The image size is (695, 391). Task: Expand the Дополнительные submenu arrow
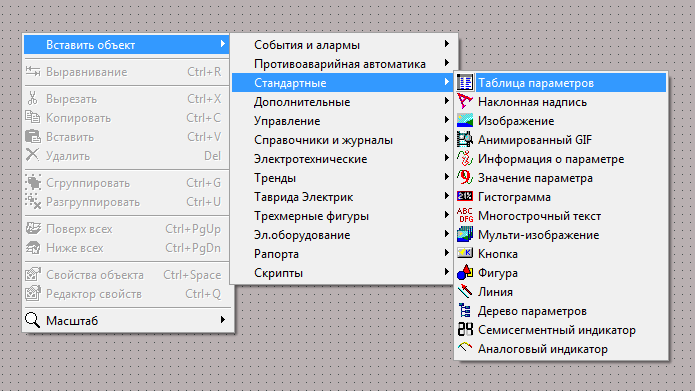pyautogui.click(x=447, y=101)
